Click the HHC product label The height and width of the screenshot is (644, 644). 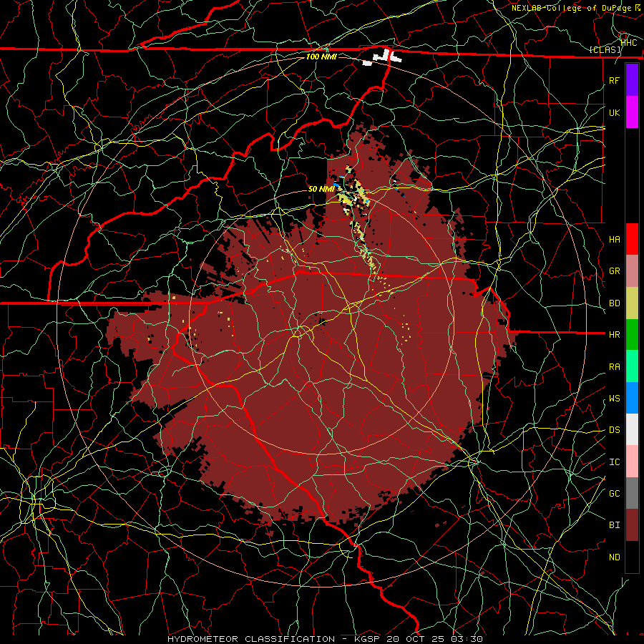[x=629, y=43]
